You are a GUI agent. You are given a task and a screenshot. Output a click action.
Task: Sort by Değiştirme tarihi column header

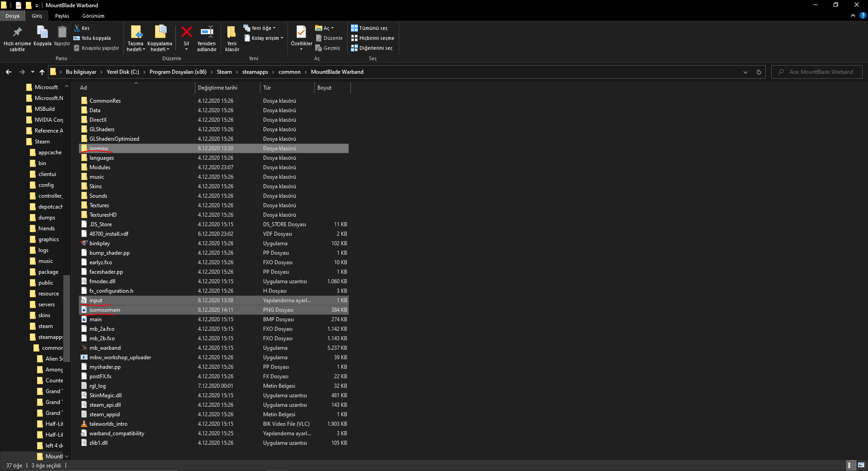click(x=227, y=88)
